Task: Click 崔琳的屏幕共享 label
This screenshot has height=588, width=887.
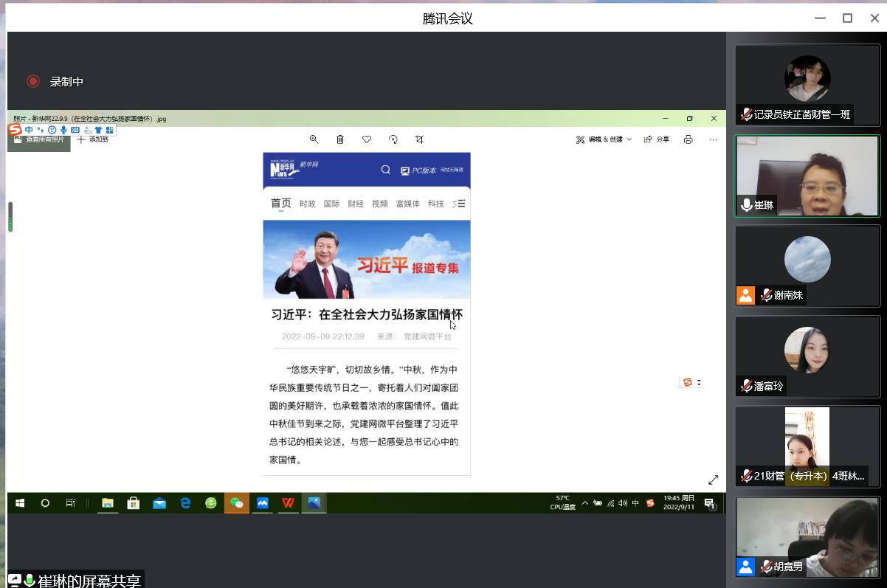Action: click(89, 581)
